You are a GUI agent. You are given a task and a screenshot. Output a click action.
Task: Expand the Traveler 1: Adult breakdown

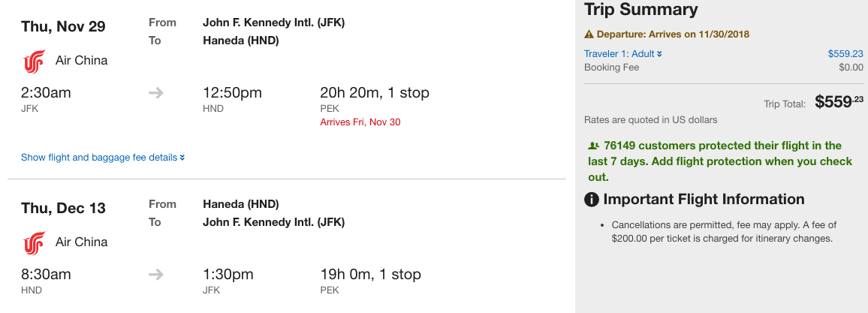623,53
